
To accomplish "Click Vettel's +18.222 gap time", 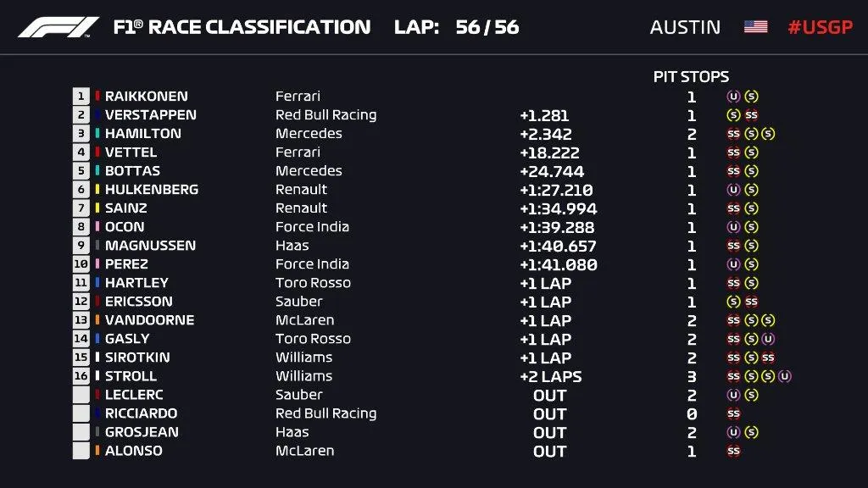I will [549, 152].
